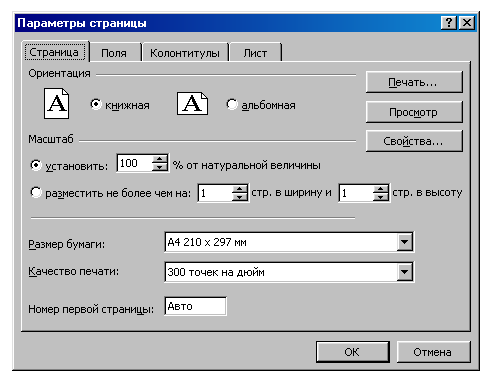Screen dimensions: 494x384
Task: Click the Номер первой страницы field Авто
Action: pos(195,306)
